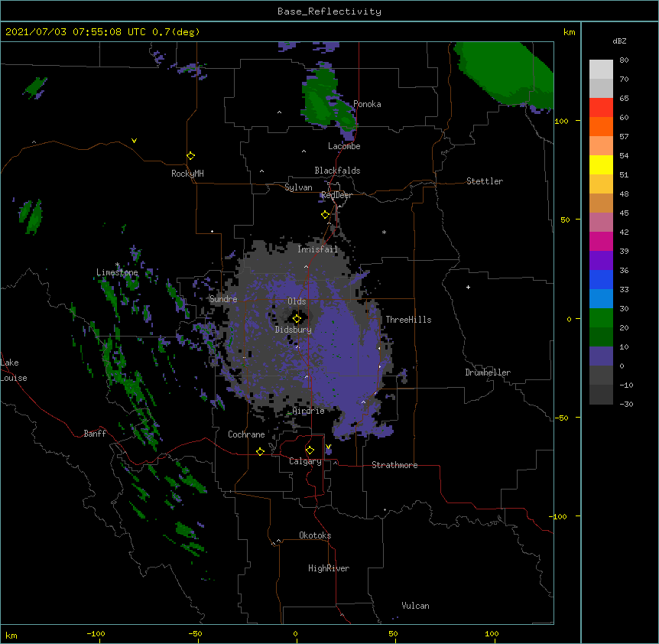Image resolution: width=659 pixels, height=644 pixels.
Task: Click the Innisfail city label
Action: tap(317, 249)
